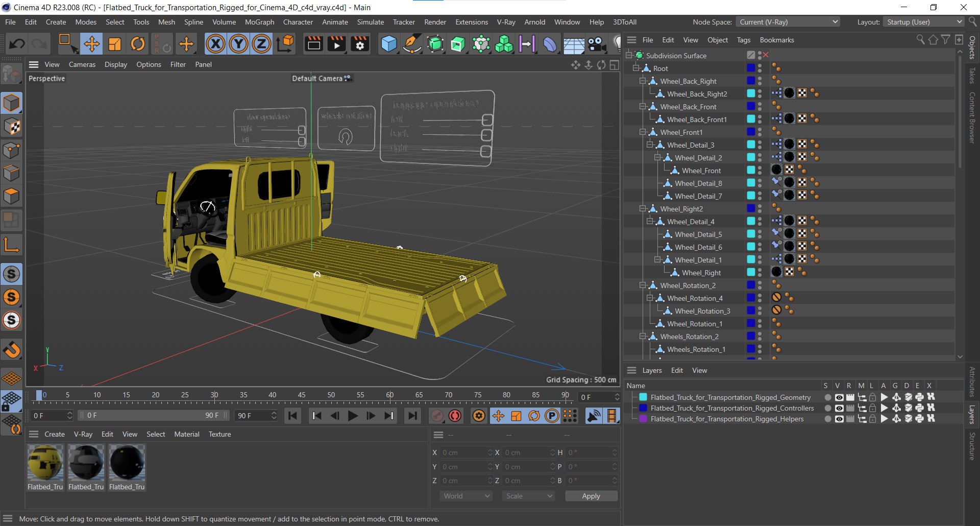The height and width of the screenshot is (526, 980).
Task: Enable Texture mode in left sidebar
Action: tap(11, 127)
